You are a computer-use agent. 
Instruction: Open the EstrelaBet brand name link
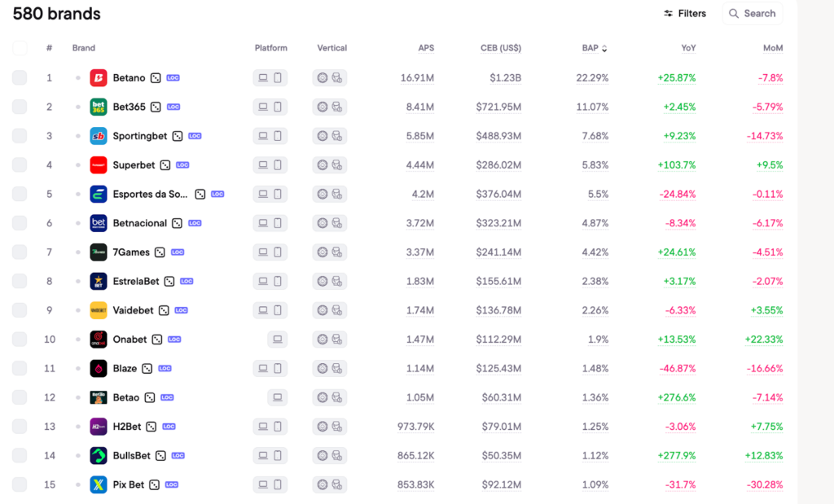[136, 282]
